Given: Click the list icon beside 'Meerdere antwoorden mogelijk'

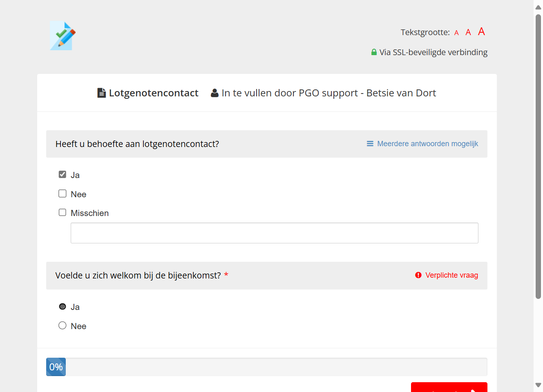Looking at the screenshot, I should (370, 144).
